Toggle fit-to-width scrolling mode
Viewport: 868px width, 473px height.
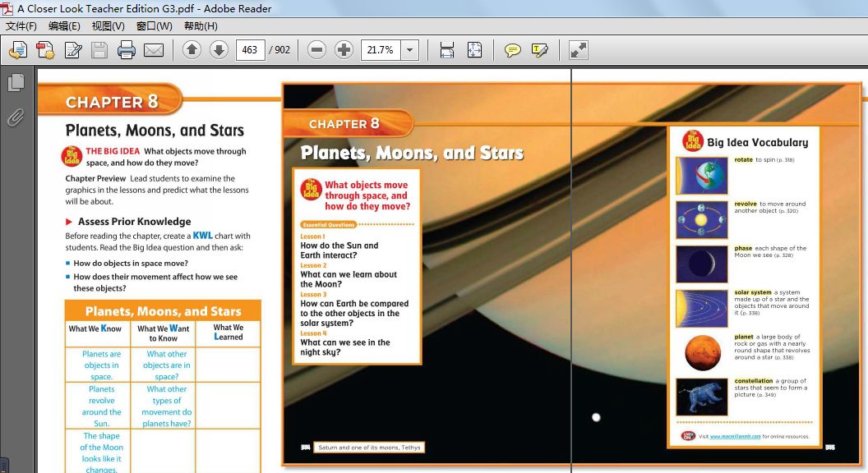tap(446, 50)
